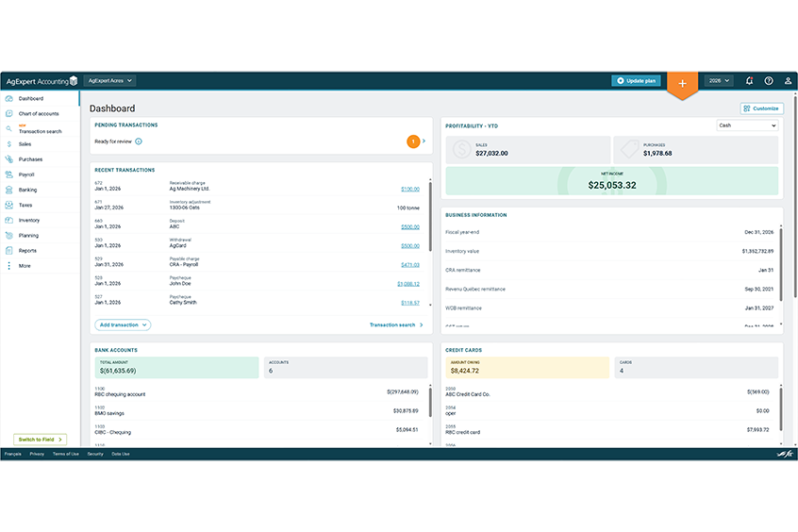The image size is (798, 532).
Task: Select Payroll menu item
Action: (40, 175)
